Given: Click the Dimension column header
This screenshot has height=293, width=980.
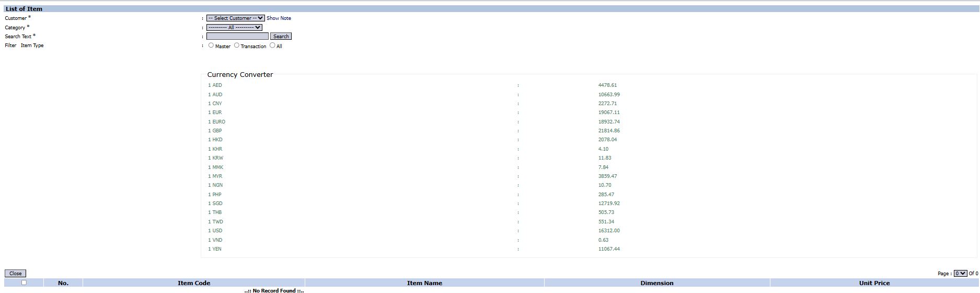Looking at the screenshot, I should (657, 283).
